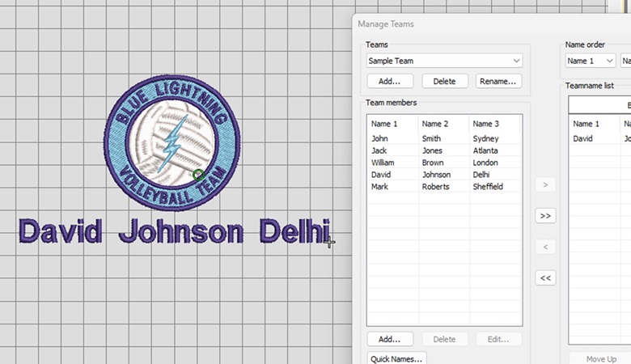
Task: Click the double left arrow (<<) button
Action: click(545, 277)
